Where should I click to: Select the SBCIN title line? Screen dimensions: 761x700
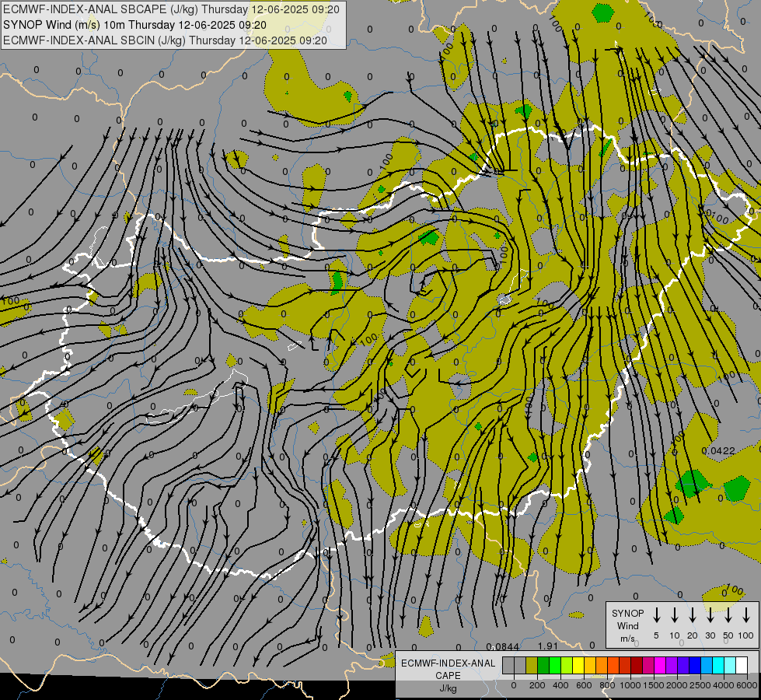[x=165, y=40]
